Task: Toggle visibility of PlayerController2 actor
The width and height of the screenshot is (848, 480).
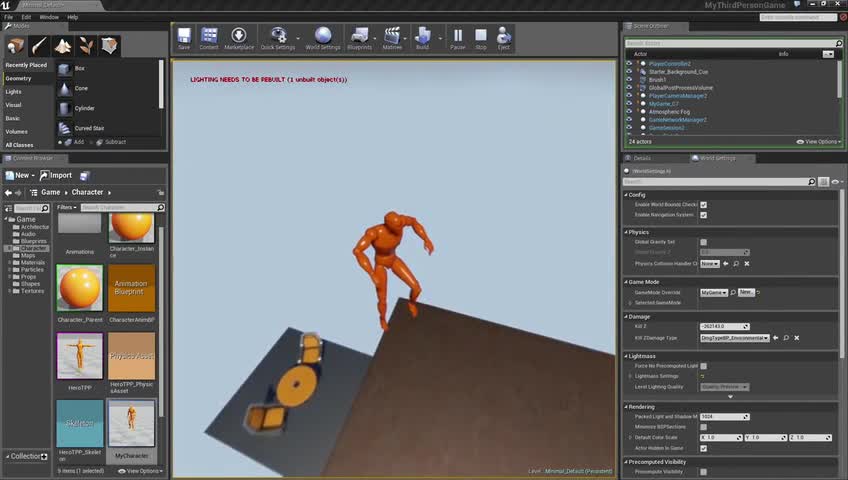Action: [x=629, y=64]
